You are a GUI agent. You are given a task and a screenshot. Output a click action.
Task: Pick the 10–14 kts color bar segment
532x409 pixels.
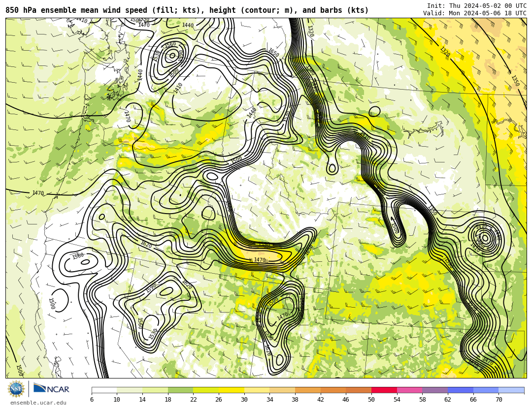(x=130, y=390)
